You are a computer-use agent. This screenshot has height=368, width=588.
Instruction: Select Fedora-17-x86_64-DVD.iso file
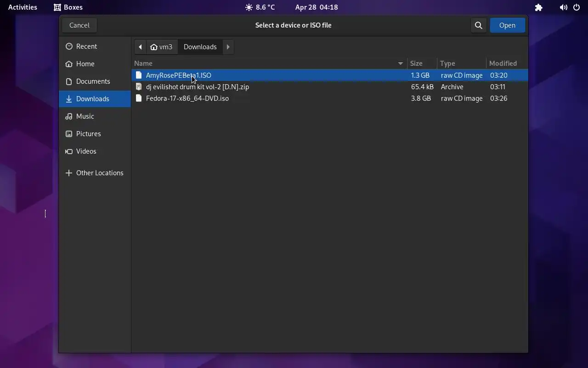pos(330,98)
